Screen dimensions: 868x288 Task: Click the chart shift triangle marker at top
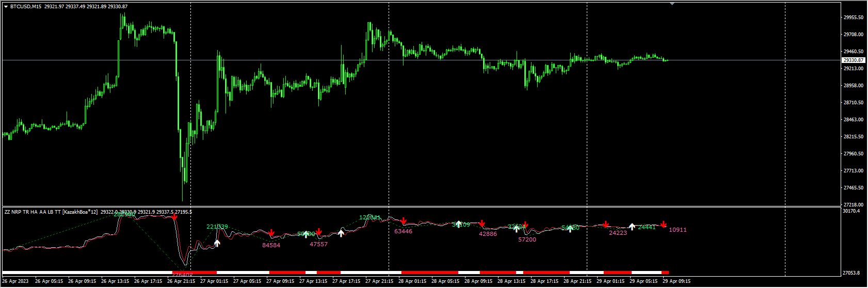click(672, 4)
